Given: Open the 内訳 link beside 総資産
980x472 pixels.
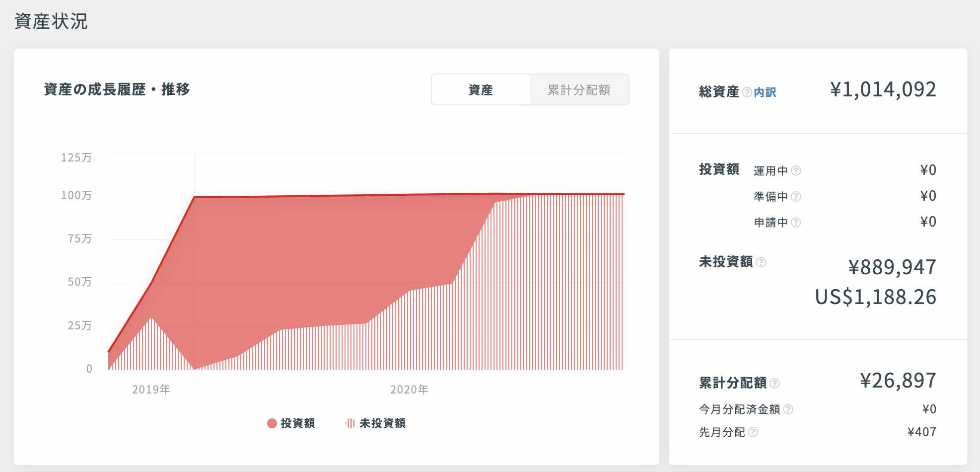Looking at the screenshot, I should (765, 92).
